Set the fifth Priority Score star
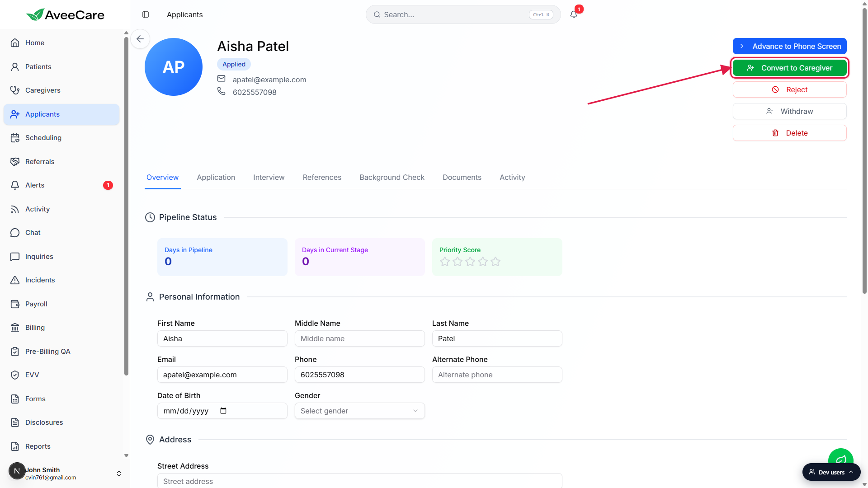This screenshot has height=488, width=868. tap(495, 262)
